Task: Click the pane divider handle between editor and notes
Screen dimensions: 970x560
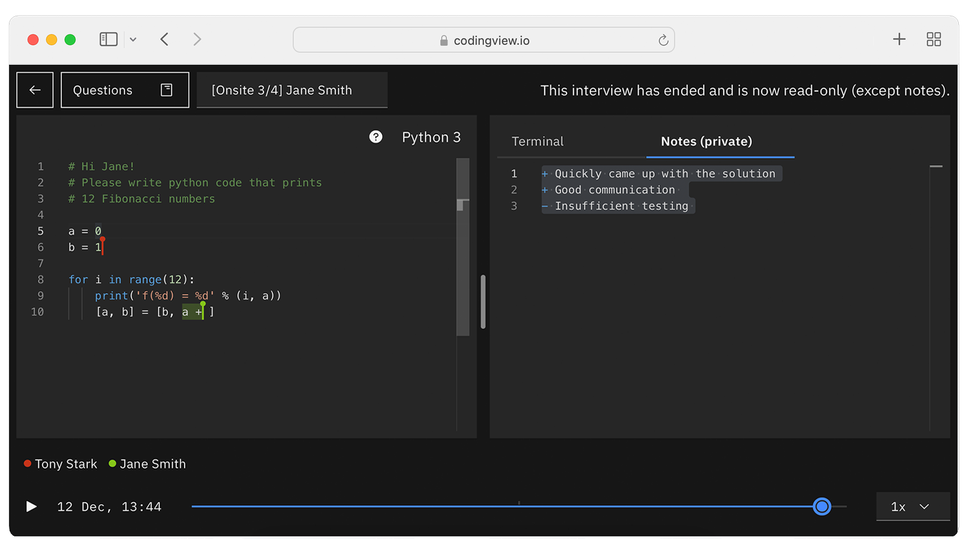Action: (x=483, y=302)
